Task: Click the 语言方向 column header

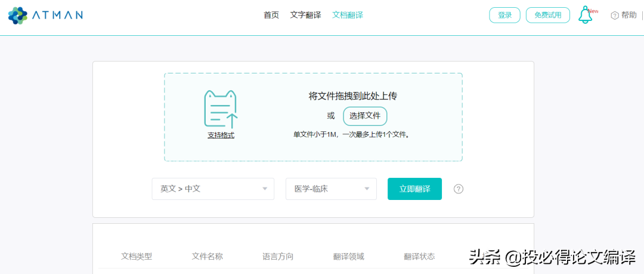Action: (278, 257)
